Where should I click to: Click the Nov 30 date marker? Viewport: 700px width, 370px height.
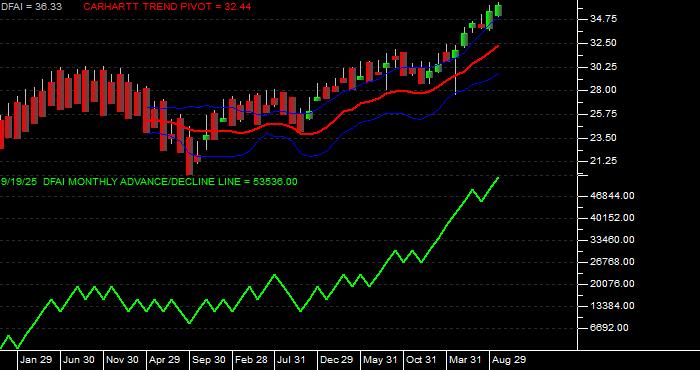pos(122,360)
